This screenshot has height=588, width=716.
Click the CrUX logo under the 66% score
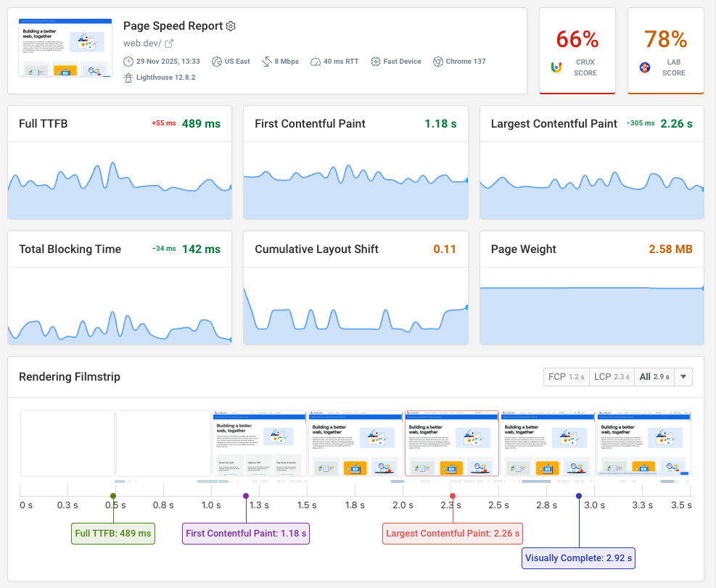pos(555,65)
